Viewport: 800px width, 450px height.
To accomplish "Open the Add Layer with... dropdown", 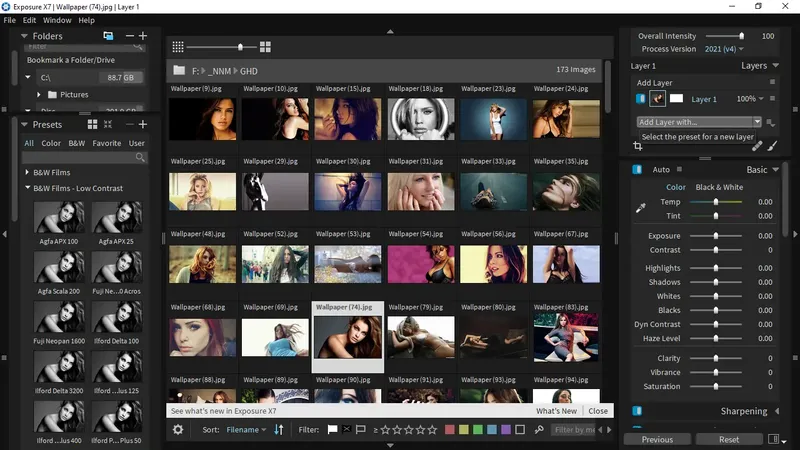I will coord(699,122).
